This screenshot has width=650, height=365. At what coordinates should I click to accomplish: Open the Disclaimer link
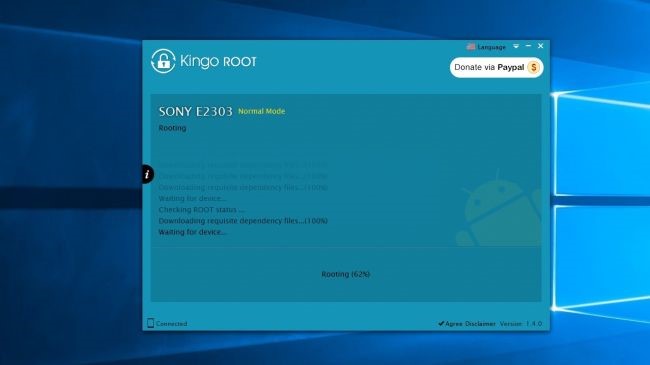click(x=480, y=324)
